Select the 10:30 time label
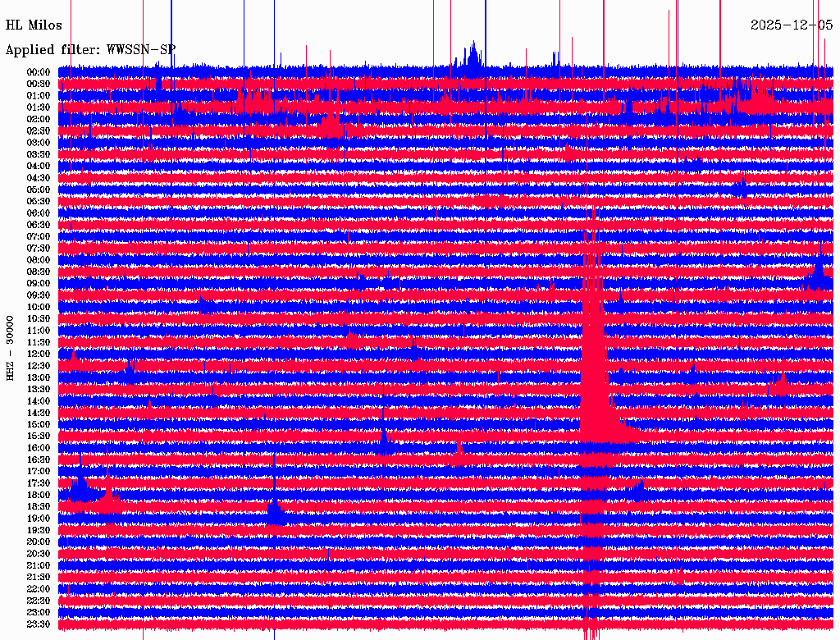The image size is (840, 640). tap(39, 318)
